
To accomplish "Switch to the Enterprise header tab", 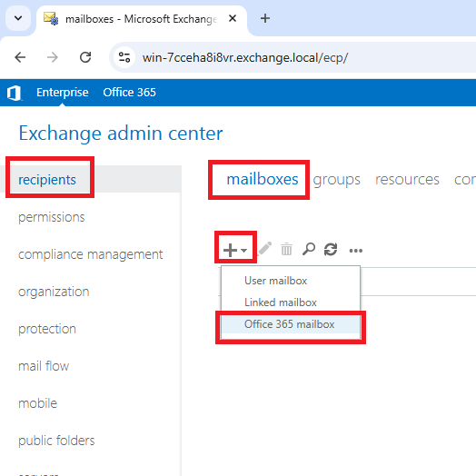I will click(63, 93).
